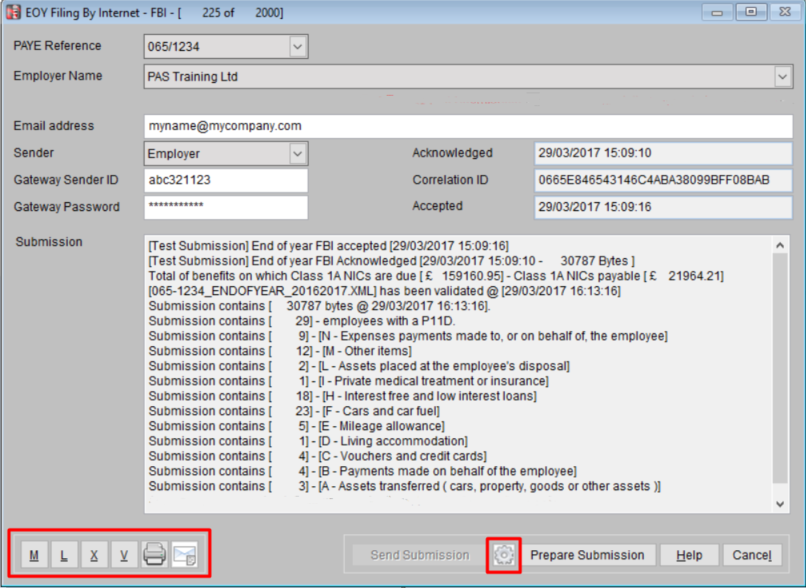
Task: Click the 'N - Expenses payments' line
Action: point(408,336)
